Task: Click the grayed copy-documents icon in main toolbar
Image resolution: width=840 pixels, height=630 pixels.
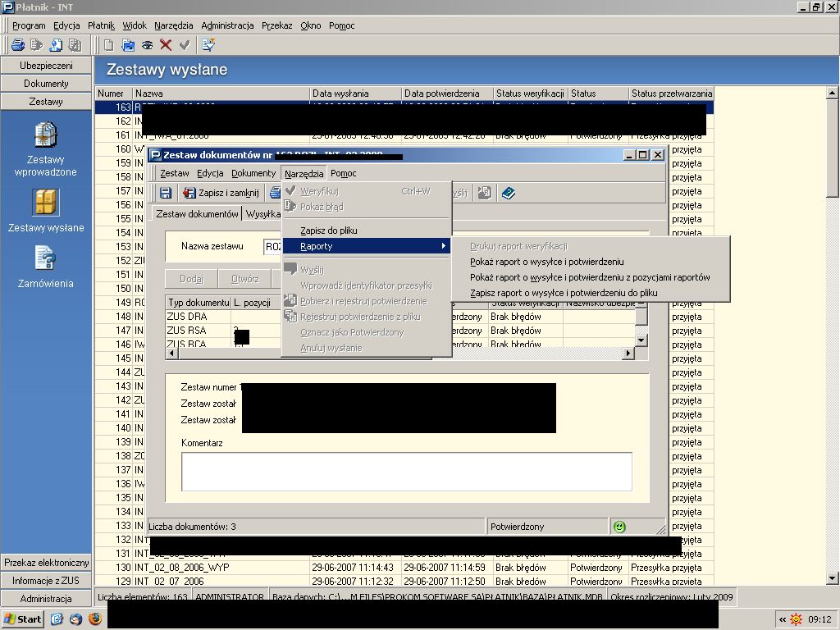Action: tap(75, 45)
